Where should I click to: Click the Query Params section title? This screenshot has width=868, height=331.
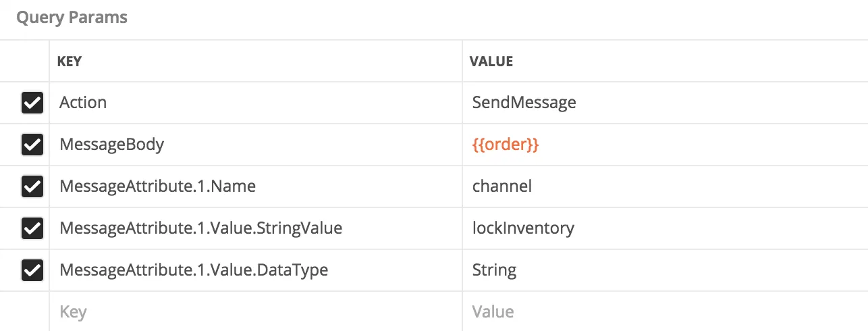click(72, 18)
